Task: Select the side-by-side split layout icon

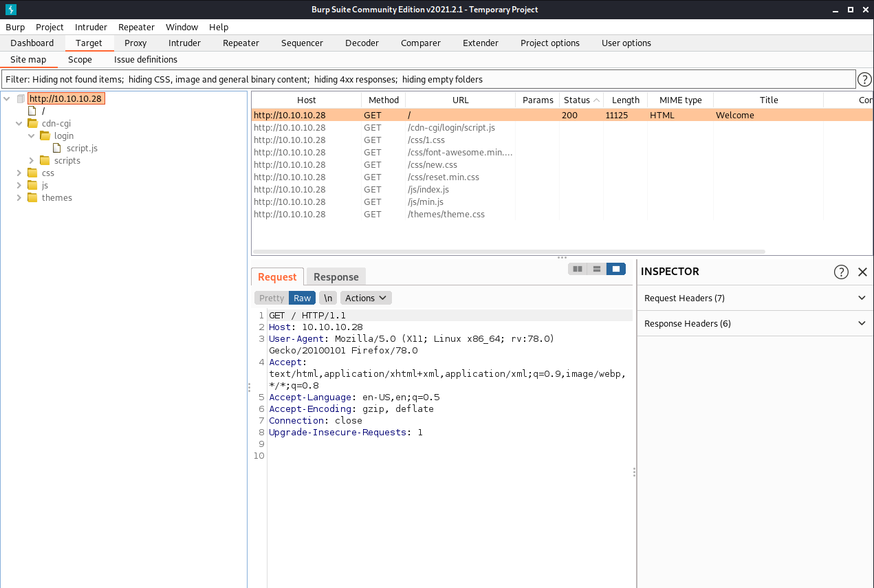Action: pos(578,269)
